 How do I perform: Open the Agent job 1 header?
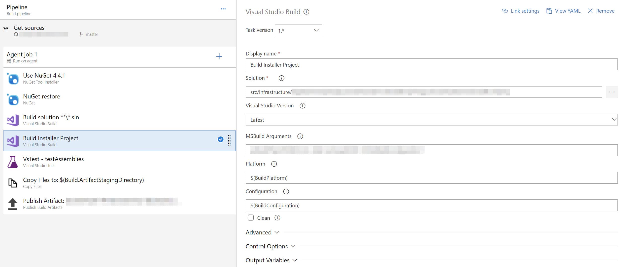(120, 57)
